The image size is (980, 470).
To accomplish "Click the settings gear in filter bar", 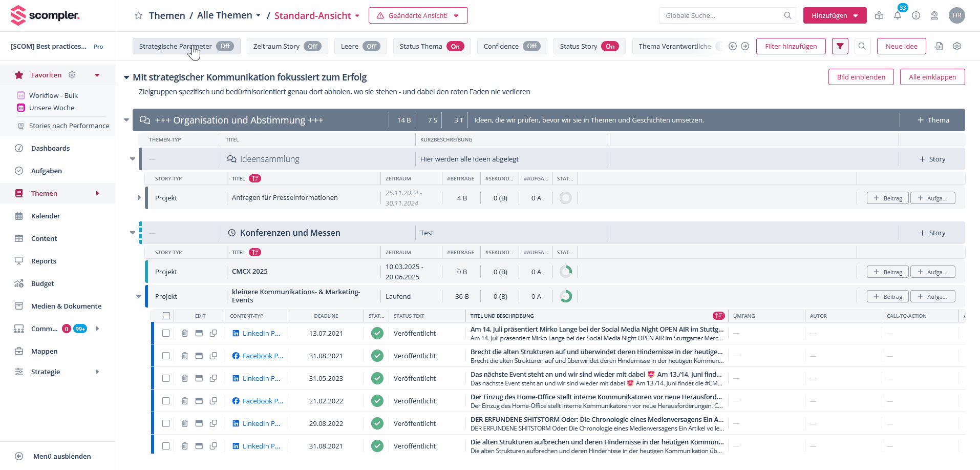I will (x=956, y=46).
